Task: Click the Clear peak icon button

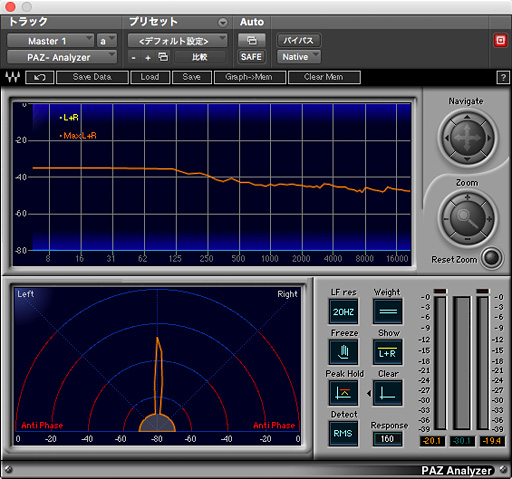Action: [x=387, y=393]
